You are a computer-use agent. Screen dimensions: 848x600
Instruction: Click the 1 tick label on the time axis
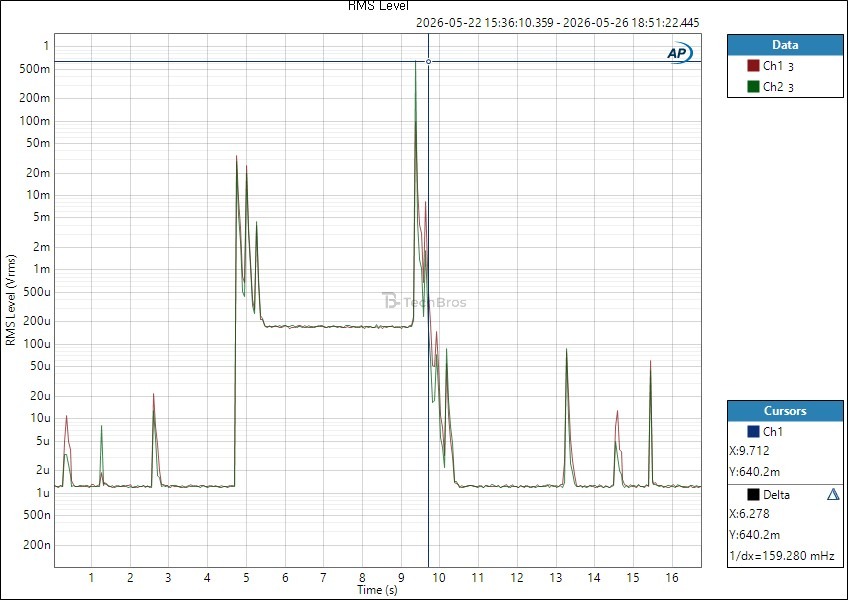(91, 578)
